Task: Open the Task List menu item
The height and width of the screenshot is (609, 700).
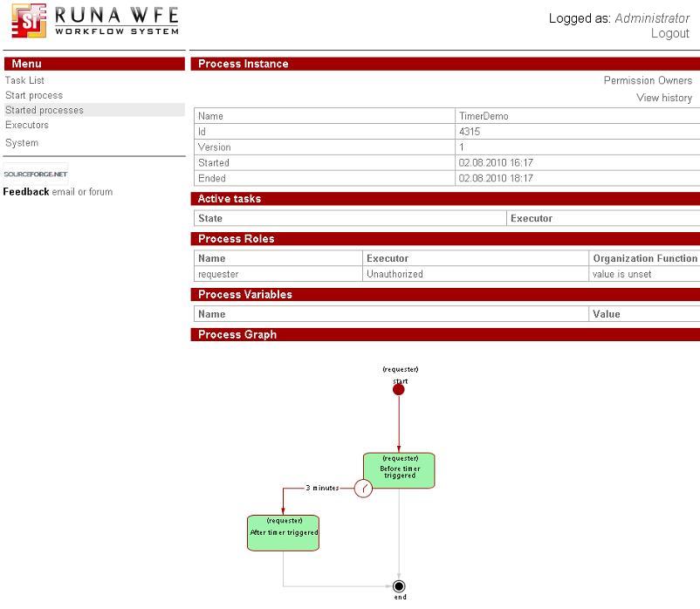Action: coord(25,79)
